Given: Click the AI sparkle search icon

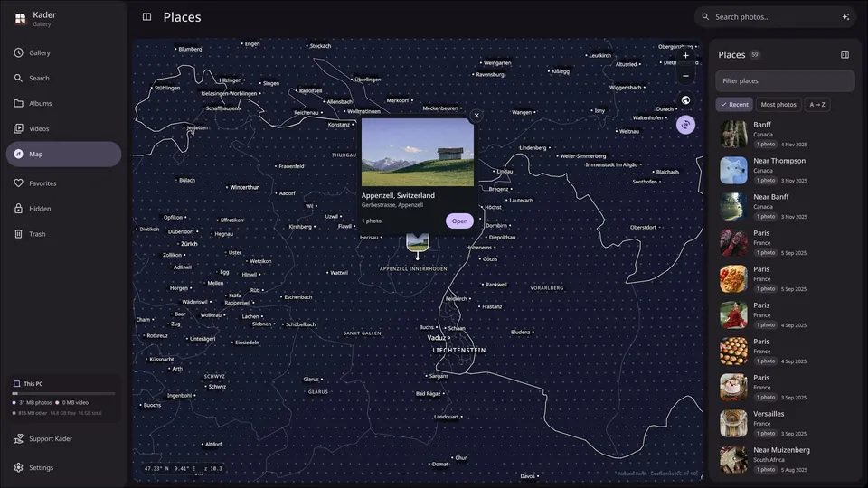Looking at the screenshot, I should click(845, 17).
